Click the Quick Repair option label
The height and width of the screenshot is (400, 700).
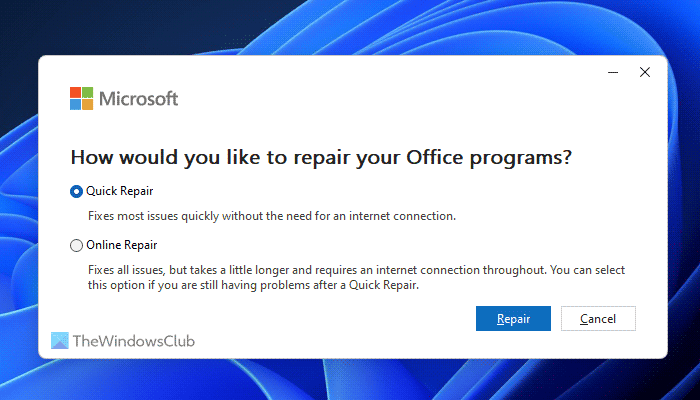(x=119, y=191)
